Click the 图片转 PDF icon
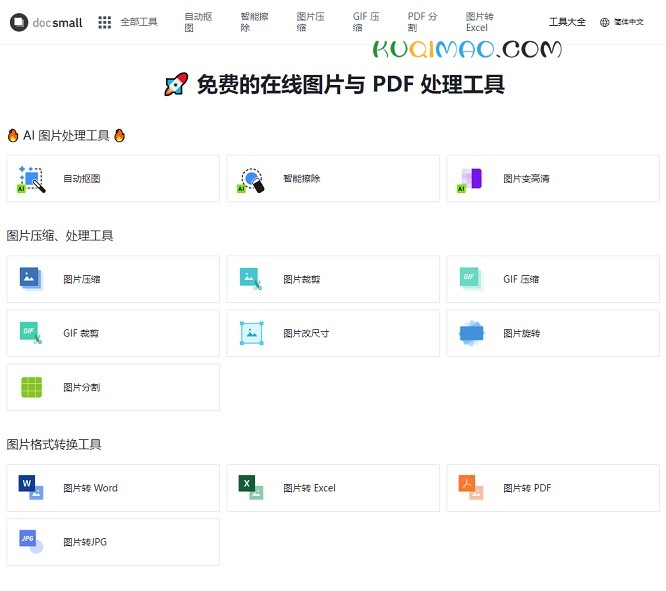The height and width of the screenshot is (591, 666). (471, 487)
